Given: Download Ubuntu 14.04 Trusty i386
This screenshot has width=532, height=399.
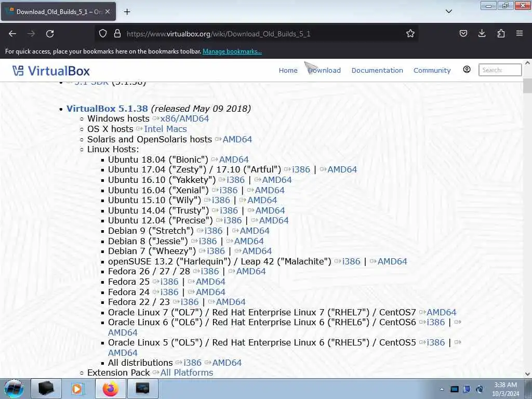Looking at the screenshot, I should pyautogui.click(x=229, y=211).
